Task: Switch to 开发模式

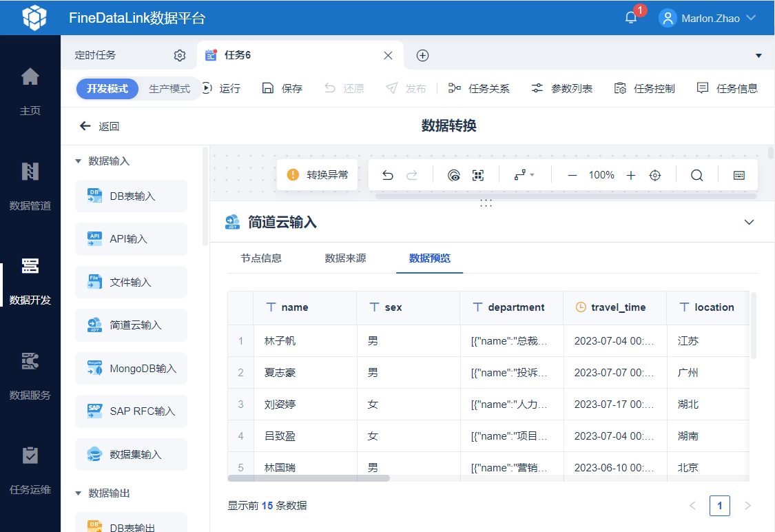Action: pyautogui.click(x=107, y=88)
